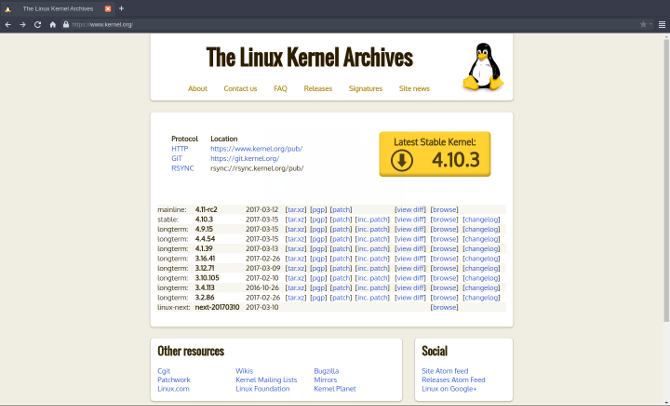Open the Releases Atom Feed link
670x406 pixels.
click(453, 380)
